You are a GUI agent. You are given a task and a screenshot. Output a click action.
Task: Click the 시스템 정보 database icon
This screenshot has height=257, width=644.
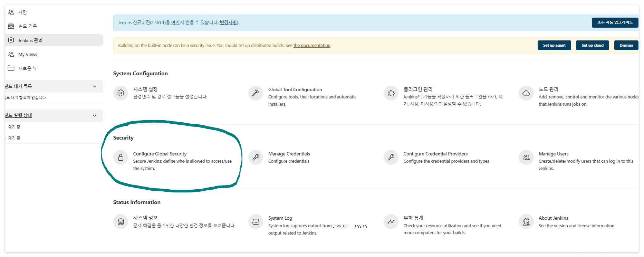(121, 222)
